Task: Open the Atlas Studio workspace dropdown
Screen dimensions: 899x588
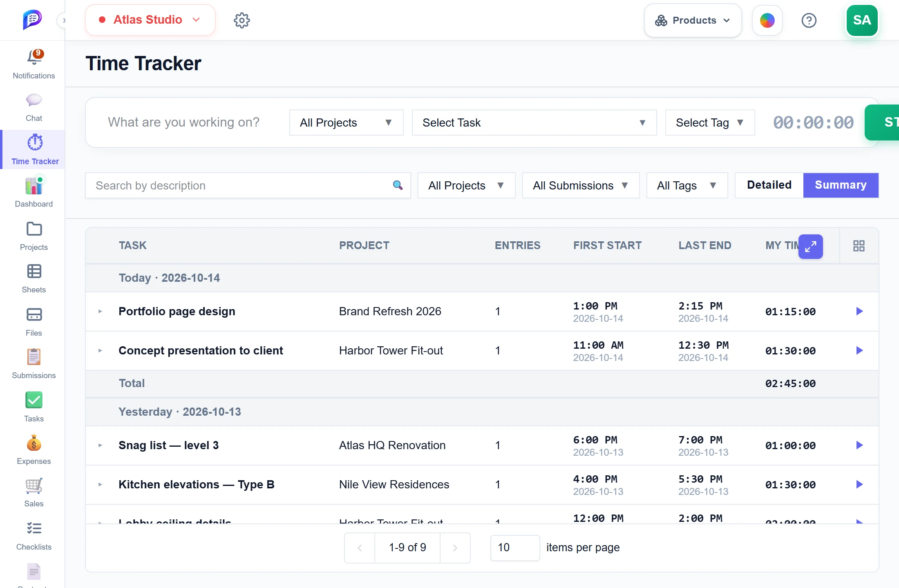Action: (x=150, y=20)
